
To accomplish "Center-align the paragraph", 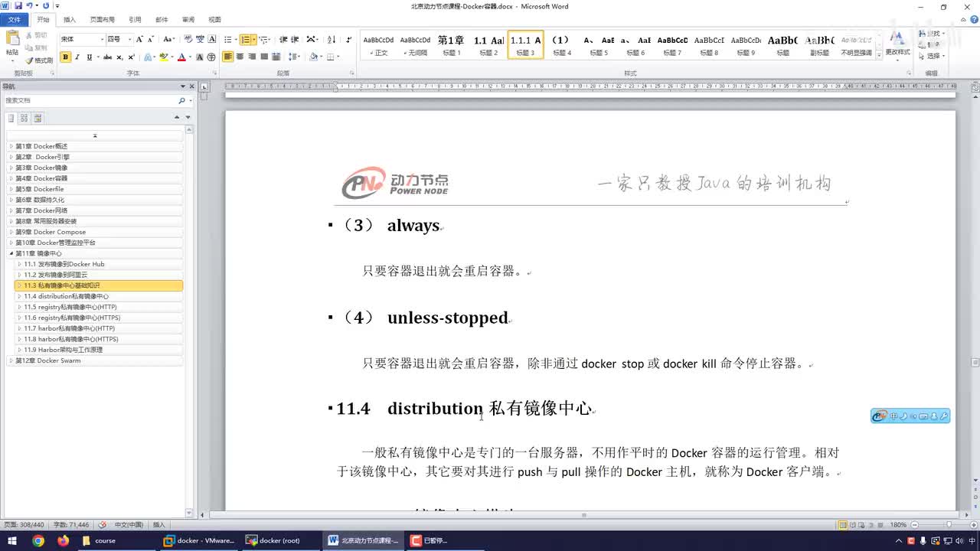I will click(240, 57).
